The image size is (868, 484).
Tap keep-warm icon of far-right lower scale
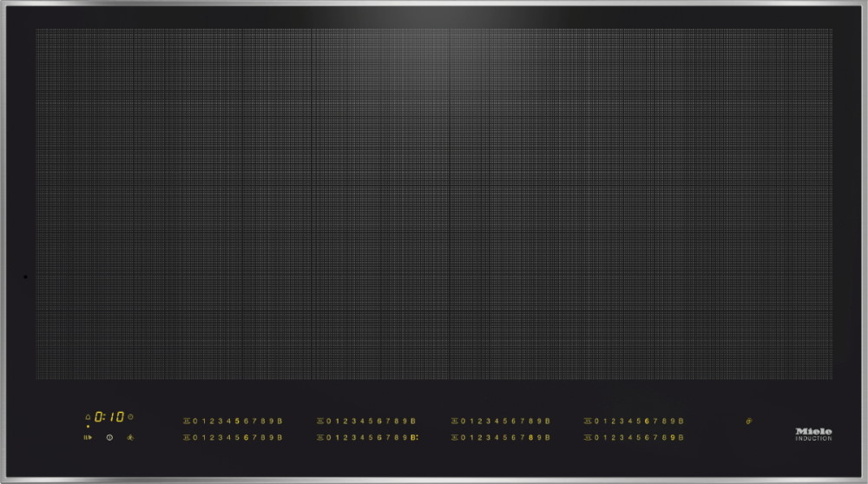[x=588, y=437]
